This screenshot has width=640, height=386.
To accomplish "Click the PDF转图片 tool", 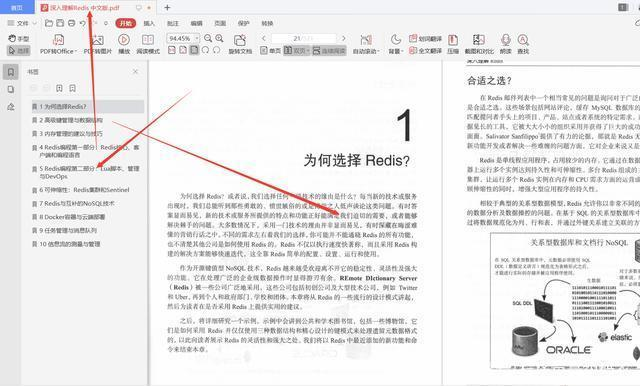I will [98, 44].
